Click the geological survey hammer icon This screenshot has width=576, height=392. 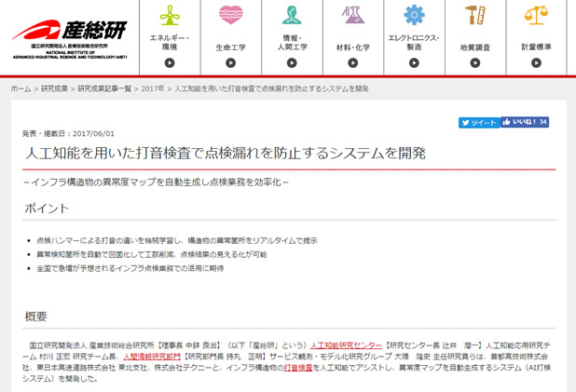474,16
